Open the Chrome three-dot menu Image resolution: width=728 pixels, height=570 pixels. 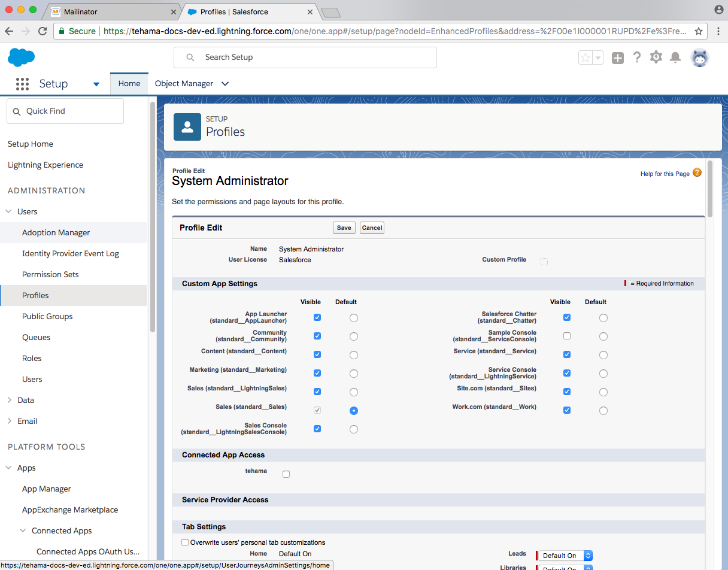[717, 31]
